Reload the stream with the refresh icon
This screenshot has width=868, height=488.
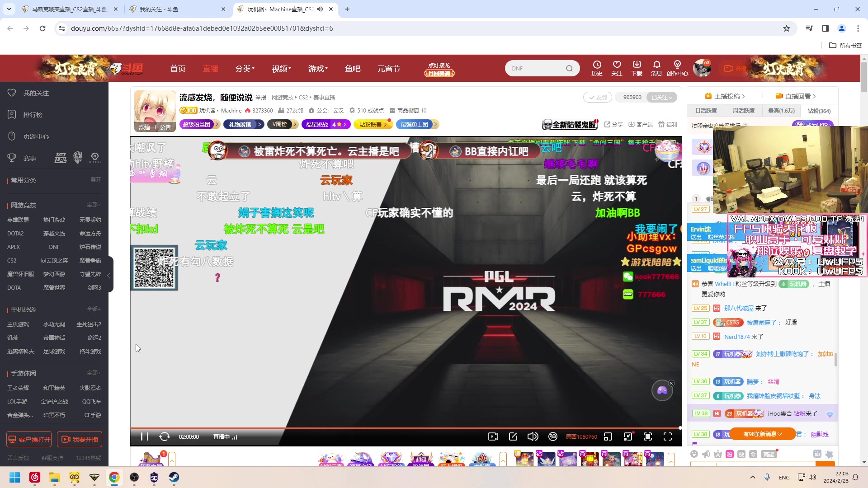(x=165, y=436)
